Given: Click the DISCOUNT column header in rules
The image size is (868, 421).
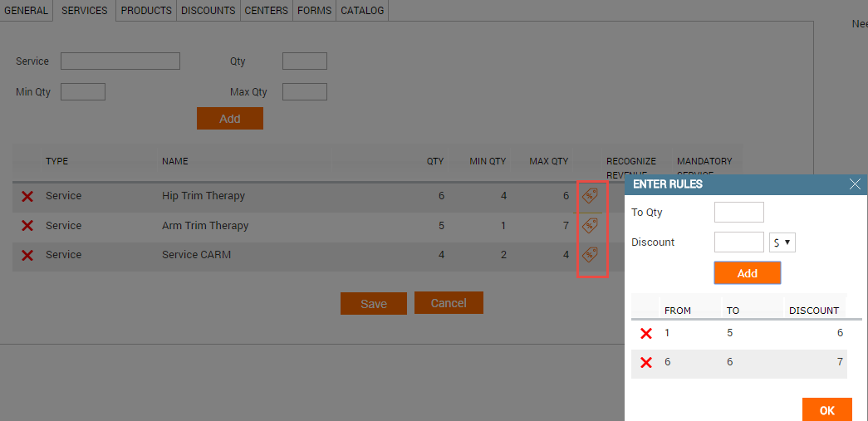Looking at the screenshot, I should click(814, 311).
